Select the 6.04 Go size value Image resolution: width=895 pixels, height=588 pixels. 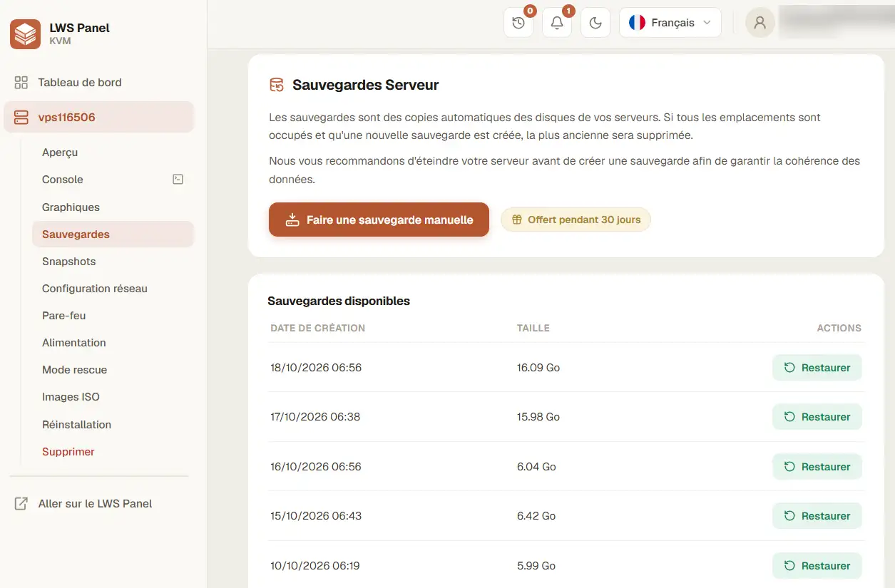click(536, 467)
